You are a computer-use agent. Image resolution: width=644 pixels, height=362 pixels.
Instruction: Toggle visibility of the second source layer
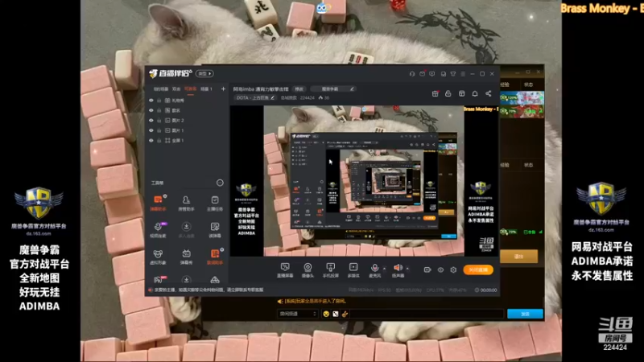coord(151,110)
